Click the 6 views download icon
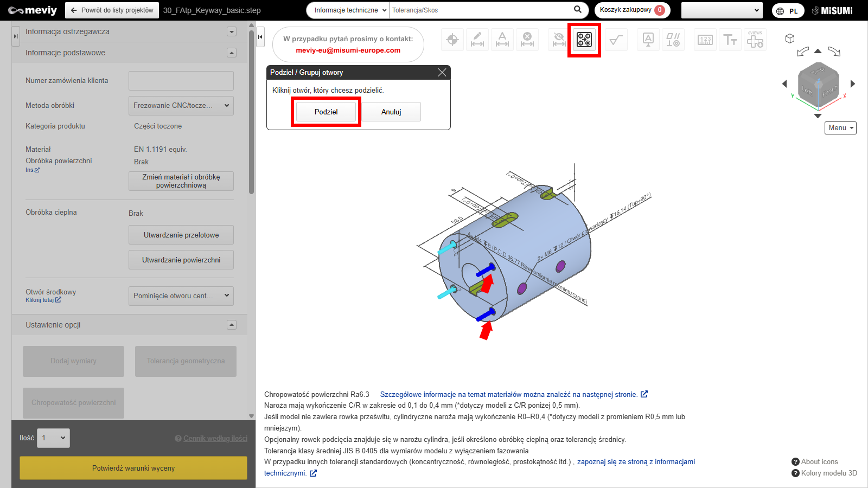This screenshot has width=868, height=488. coord(755,40)
